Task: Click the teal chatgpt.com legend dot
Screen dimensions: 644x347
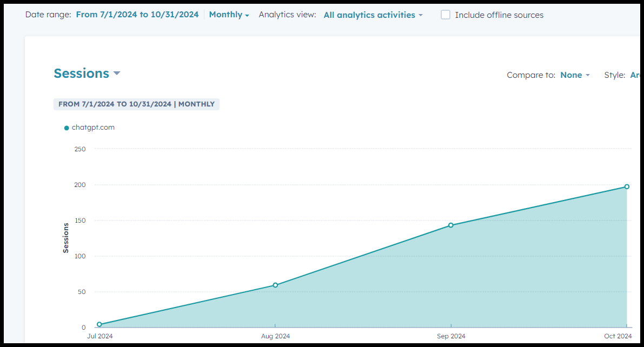Action: [67, 128]
